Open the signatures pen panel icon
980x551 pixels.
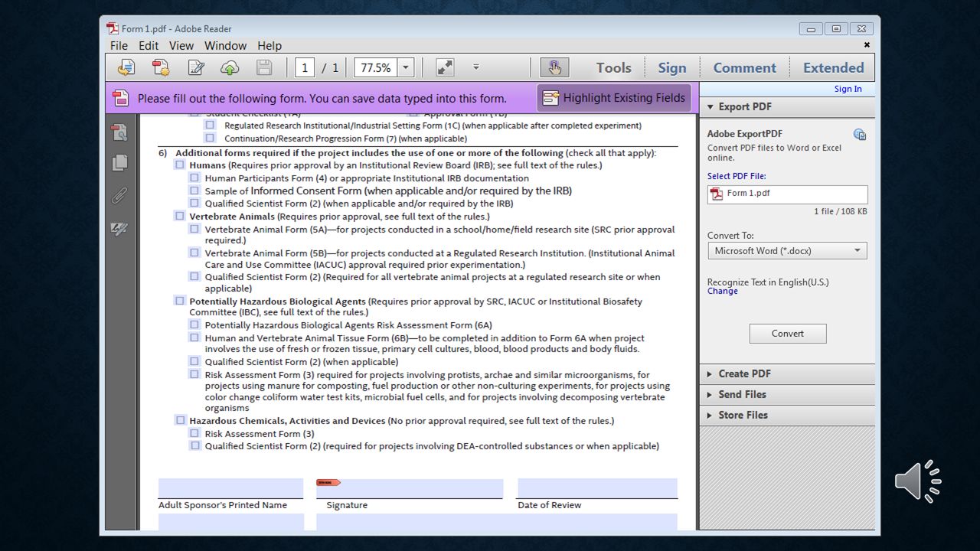tap(119, 229)
